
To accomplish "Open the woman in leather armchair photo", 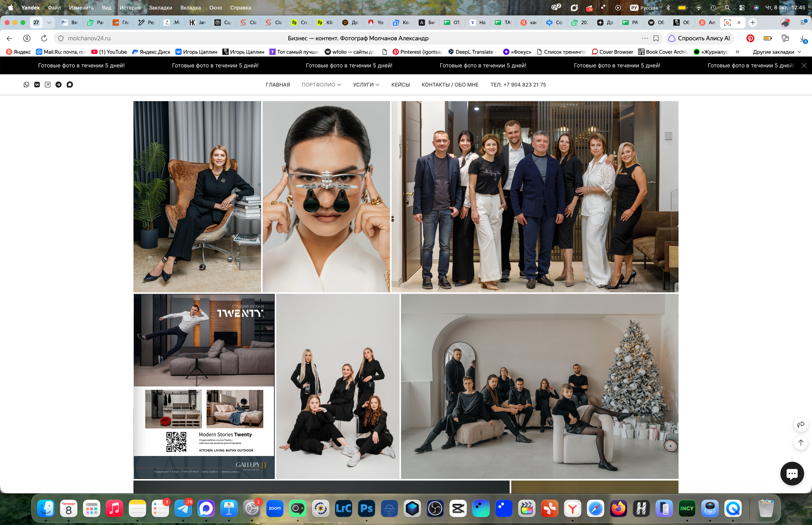I will [x=197, y=196].
